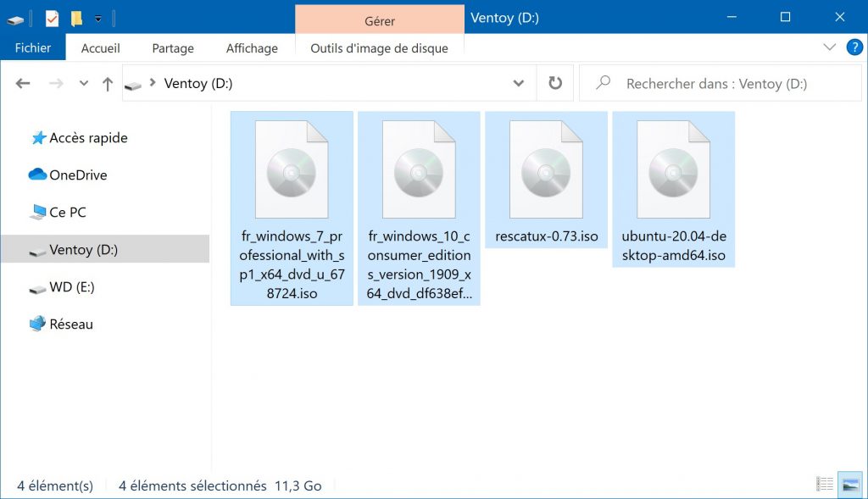Click the WD (E:) drive icon
The width and height of the screenshot is (868, 499).
click(37, 289)
